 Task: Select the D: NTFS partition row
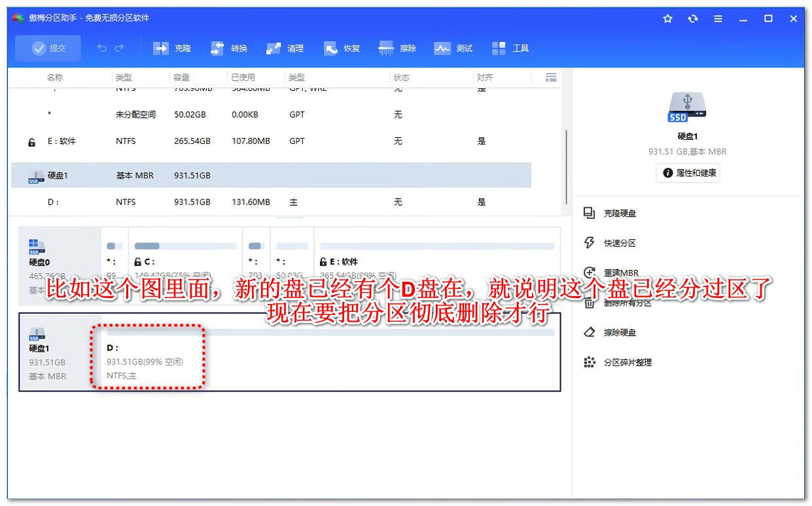click(x=271, y=202)
